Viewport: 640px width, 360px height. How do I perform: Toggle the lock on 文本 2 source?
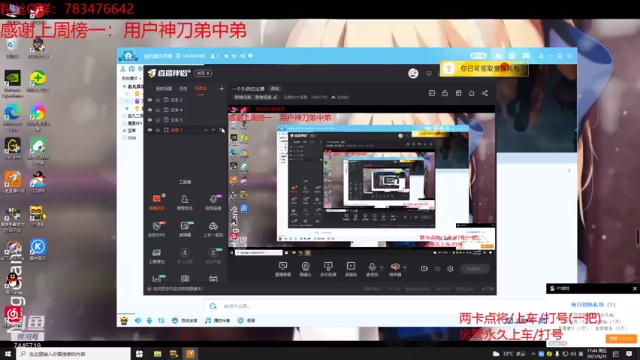coord(158,100)
